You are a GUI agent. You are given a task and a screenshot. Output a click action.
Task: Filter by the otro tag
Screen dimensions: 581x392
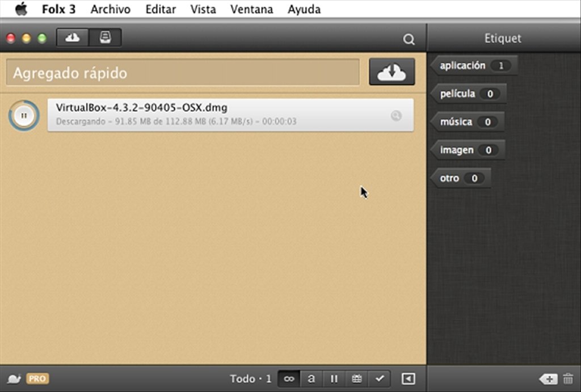461,178
